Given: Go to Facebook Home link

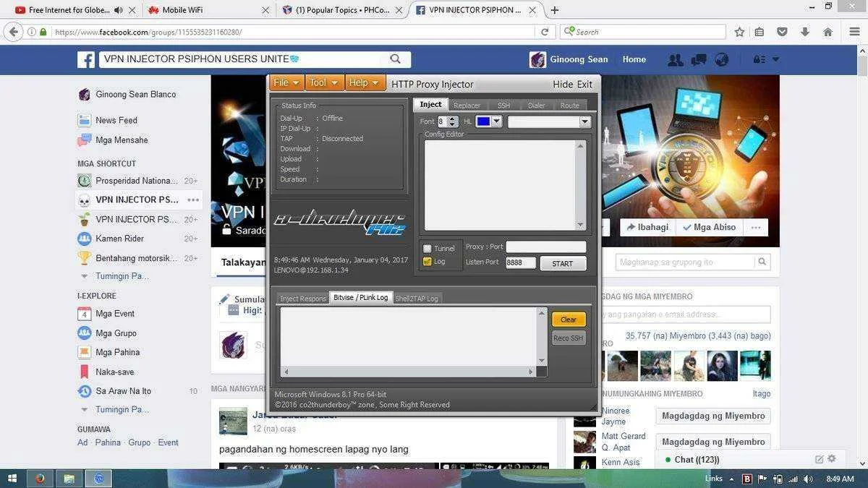Looking at the screenshot, I should click(634, 59).
